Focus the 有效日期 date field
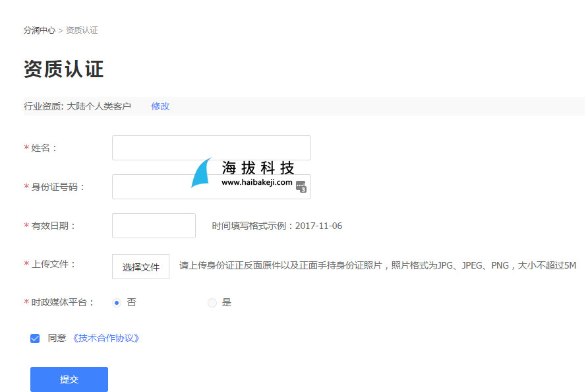The height and width of the screenshot is (392, 588). click(154, 226)
